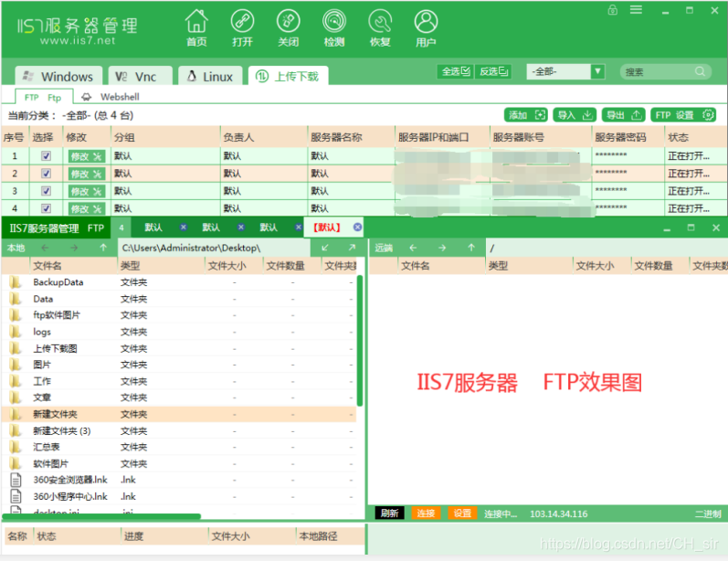Click the local file list vertical scrollbar
Screen dimensions: 728x561
coord(359,342)
